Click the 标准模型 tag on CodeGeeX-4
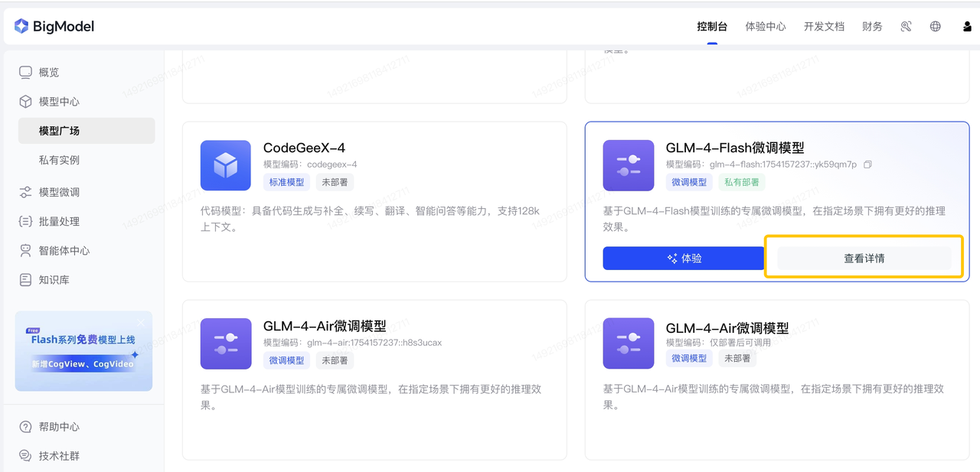 pos(286,182)
